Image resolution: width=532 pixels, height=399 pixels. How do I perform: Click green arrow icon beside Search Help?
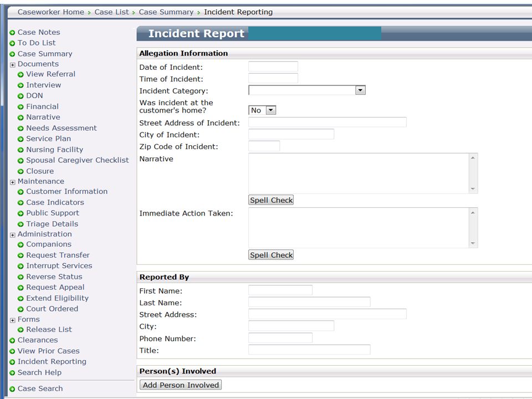[x=12, y=373]
